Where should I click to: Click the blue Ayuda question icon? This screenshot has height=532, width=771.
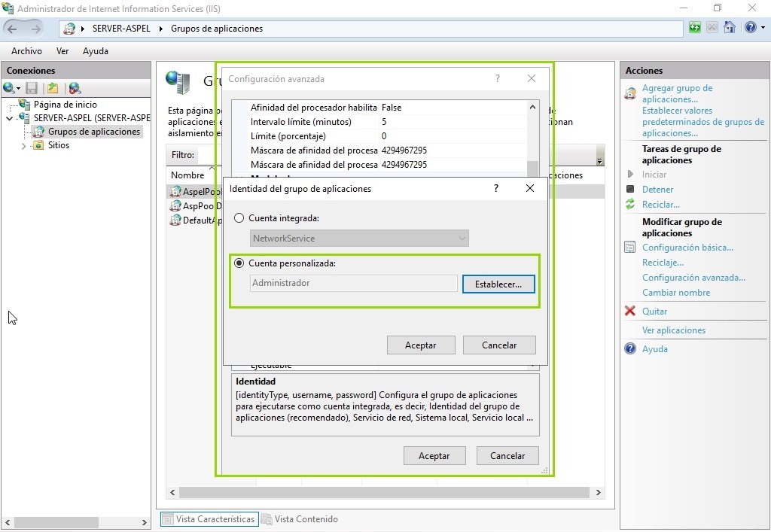tap(630, 348)
